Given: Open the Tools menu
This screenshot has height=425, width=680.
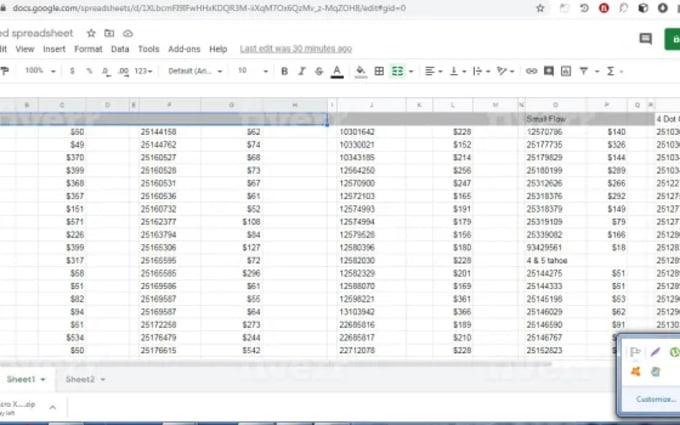Looking at the screenshot, I should tap(149, 49).
